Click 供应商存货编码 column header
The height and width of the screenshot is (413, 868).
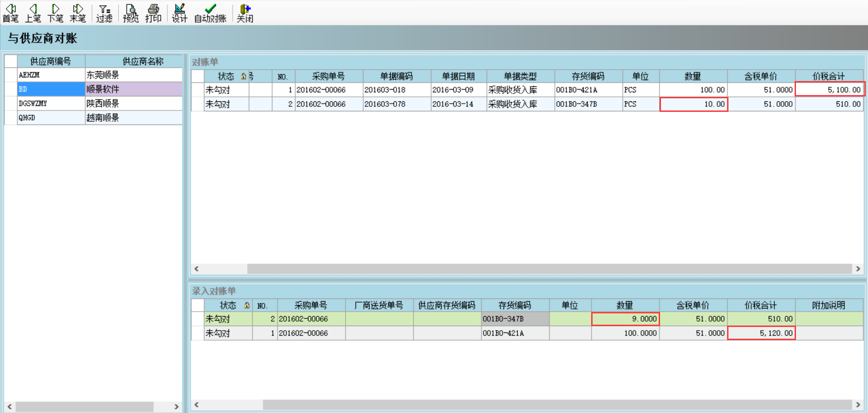(447, 305)
